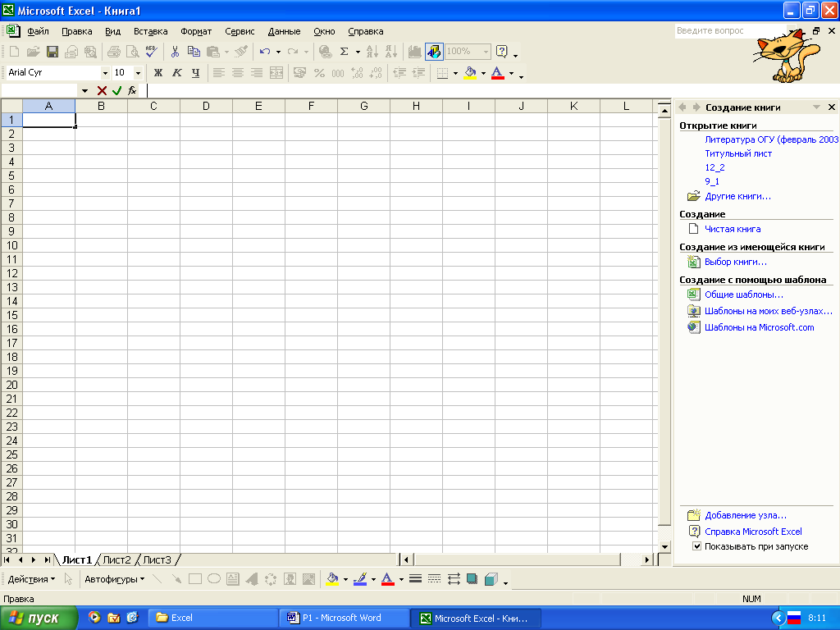Click the Save floppy disk icon
The height and width of the screenshot is (630, 840).
tap(52, 52)
